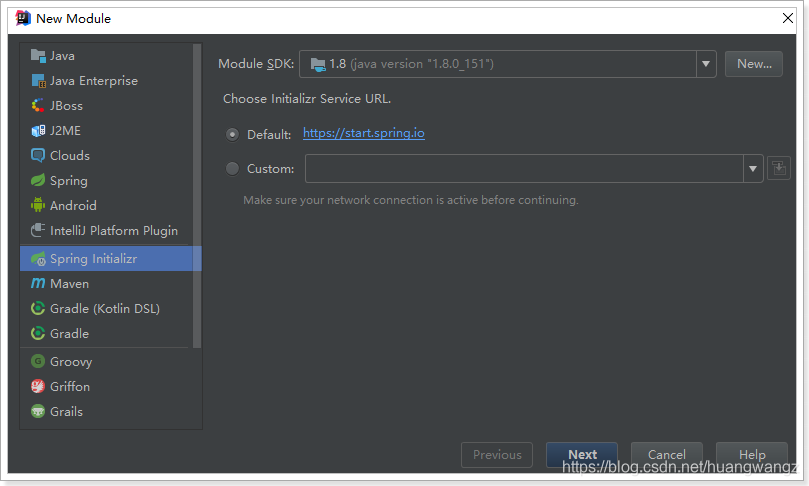This screenshot has width=809, height=486.
Task: Select Groovy module type
Action: [106, 361]
